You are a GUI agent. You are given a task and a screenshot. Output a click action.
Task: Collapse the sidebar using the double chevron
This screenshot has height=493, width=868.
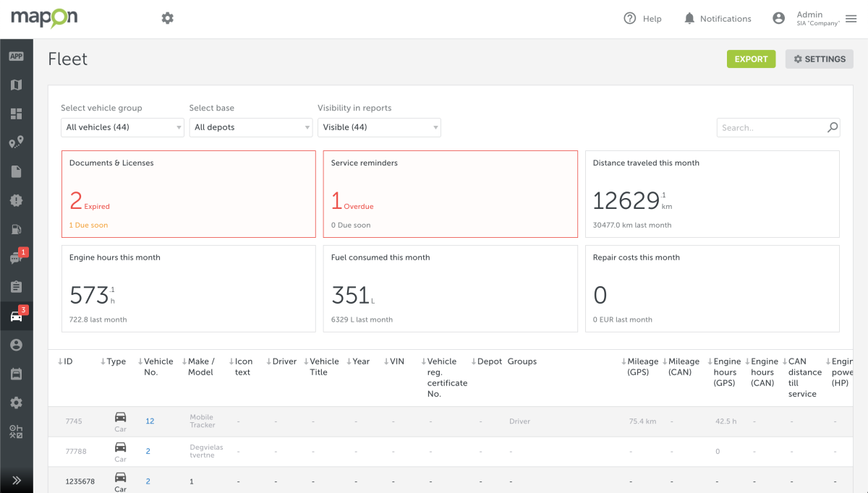17,479
